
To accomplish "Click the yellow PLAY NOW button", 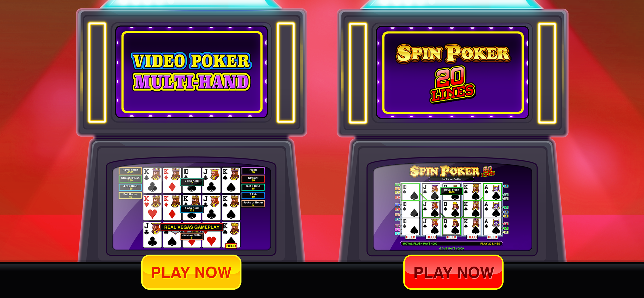I will pos(191,272).
